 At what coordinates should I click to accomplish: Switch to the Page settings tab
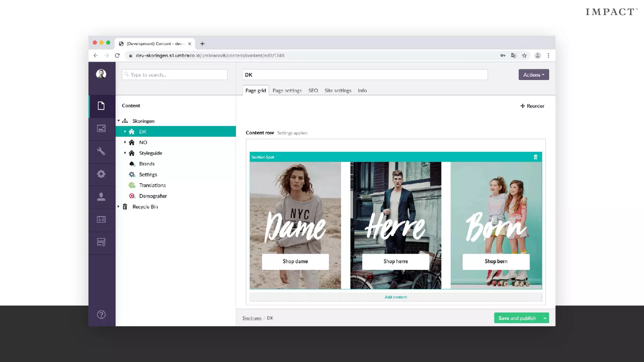click(287, 90)
